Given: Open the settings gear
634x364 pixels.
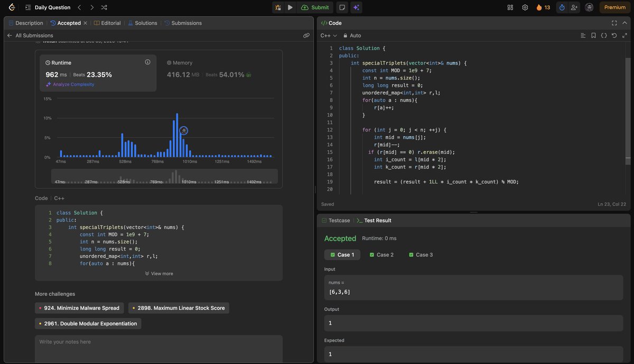Looking at the screenshot, I should pyautogui.click(x=525, y=7).
